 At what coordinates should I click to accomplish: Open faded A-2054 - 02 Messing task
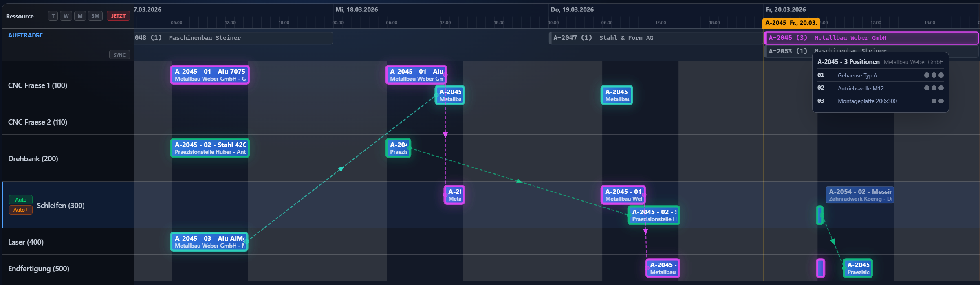click(860, 195)
